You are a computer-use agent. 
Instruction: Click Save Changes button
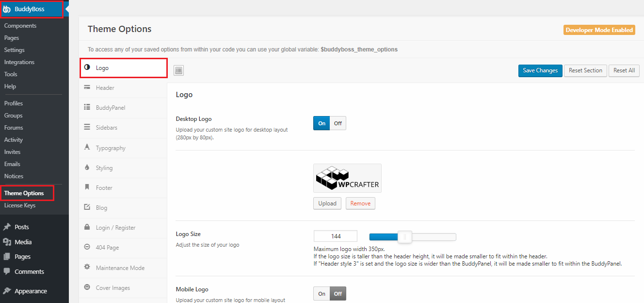pos(540,70)
